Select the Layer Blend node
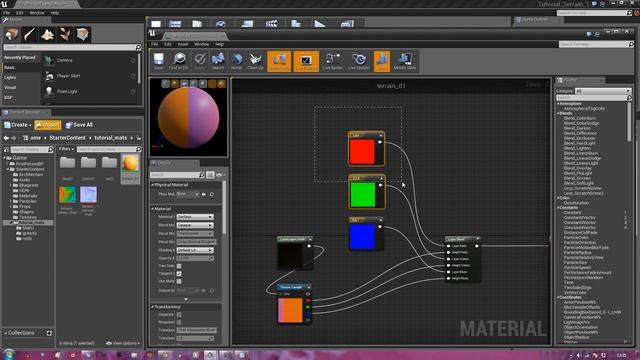The image size is (640, 360). 462,259
